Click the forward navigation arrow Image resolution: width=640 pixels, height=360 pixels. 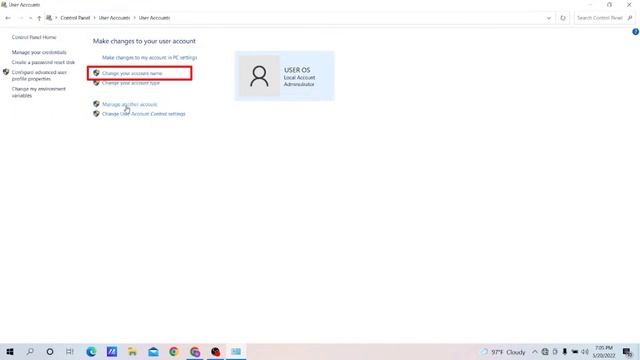20,18
